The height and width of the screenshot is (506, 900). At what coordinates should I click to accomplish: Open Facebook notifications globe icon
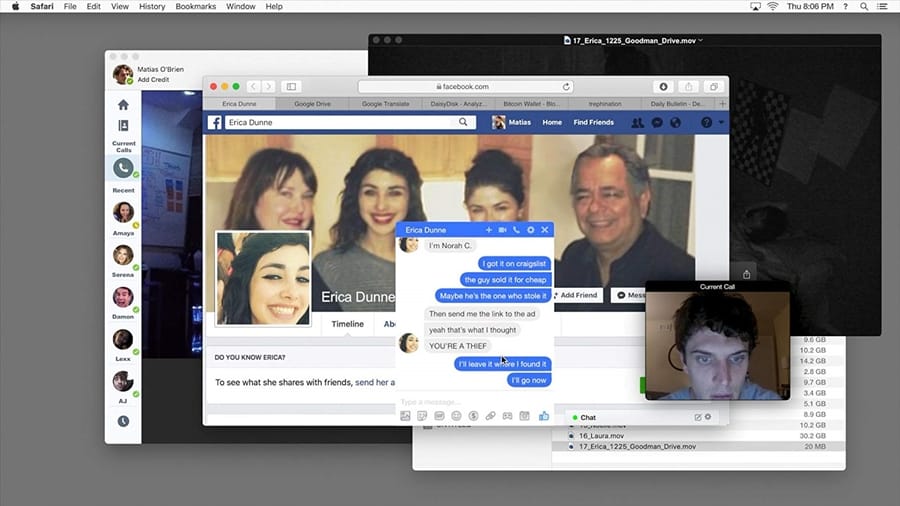point(676,122)
